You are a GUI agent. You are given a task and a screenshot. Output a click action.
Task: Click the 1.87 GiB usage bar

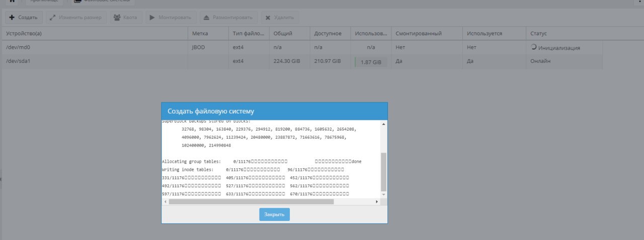pyautogui.click(x=371, y=62)
